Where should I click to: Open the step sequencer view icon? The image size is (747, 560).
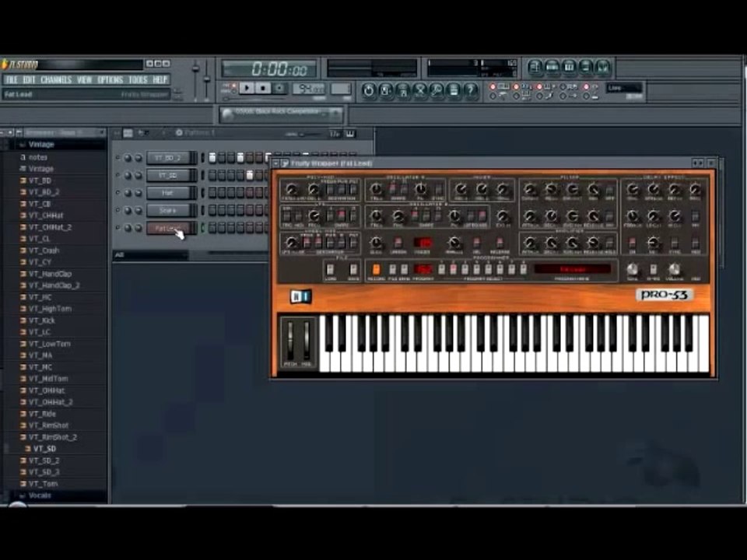(552, 68)
